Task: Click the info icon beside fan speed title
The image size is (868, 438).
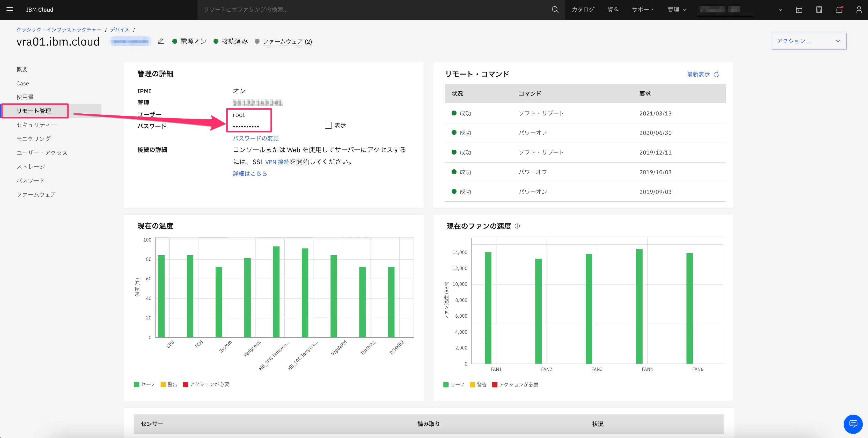Action: 517,226
